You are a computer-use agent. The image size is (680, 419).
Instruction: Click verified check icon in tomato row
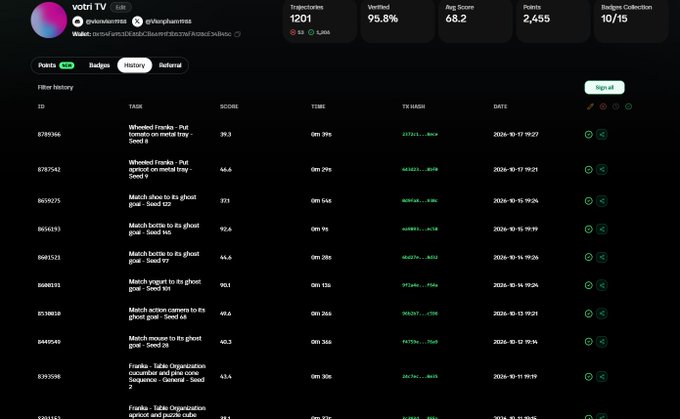point(588,134)
